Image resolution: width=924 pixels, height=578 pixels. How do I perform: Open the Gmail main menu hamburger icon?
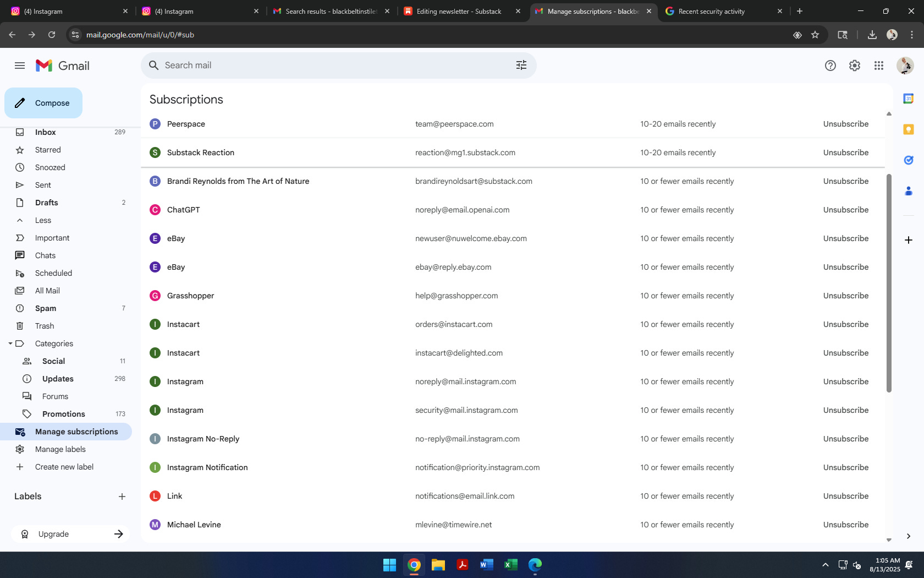20,66
